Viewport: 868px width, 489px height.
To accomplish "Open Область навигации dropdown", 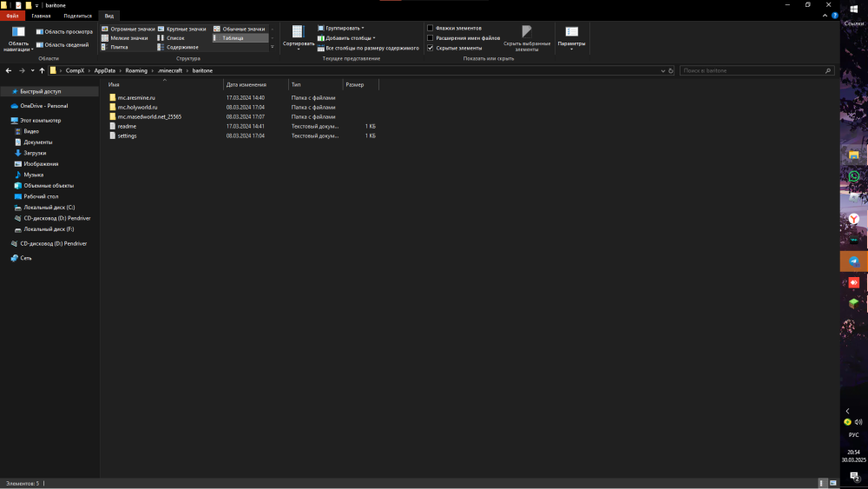I will tap(18, 39).
